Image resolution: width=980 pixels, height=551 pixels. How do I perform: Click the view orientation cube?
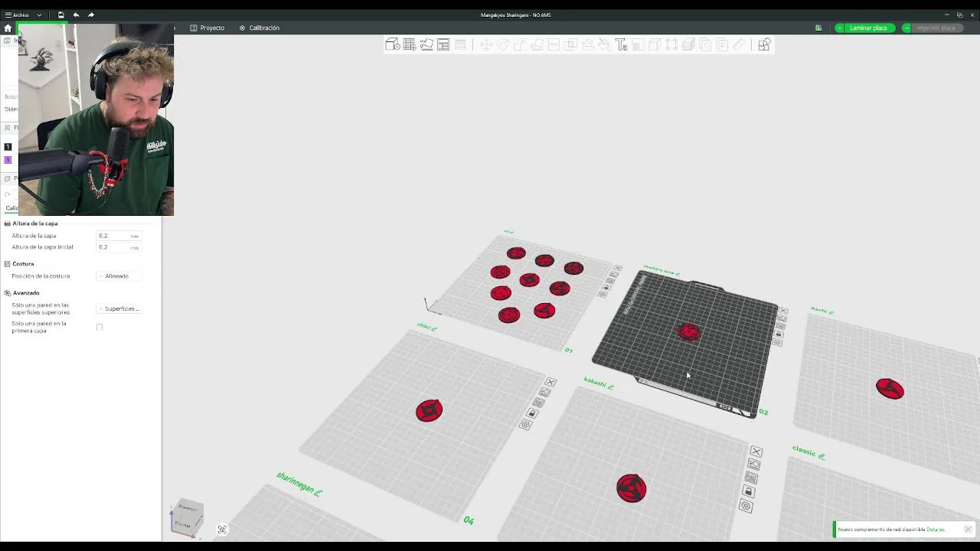point(186,518)
